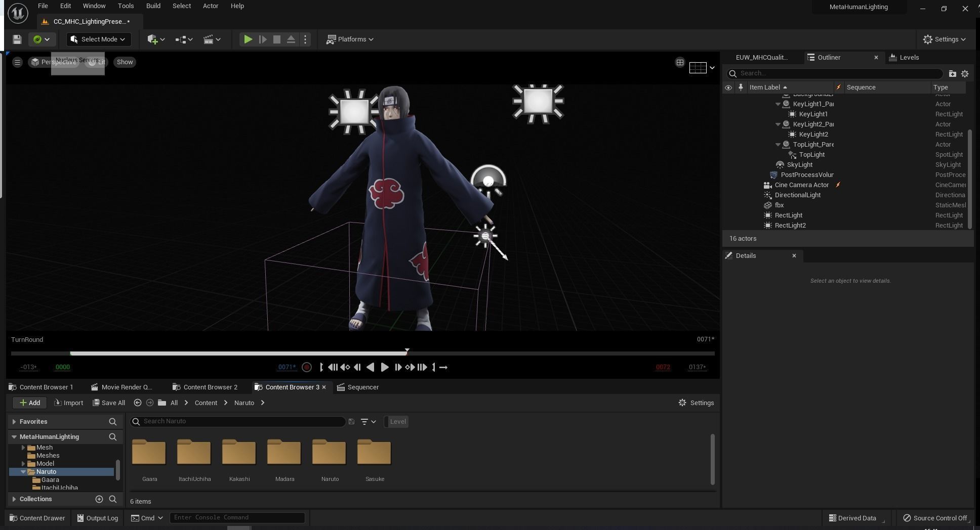
Task: Click Import in Content Browser
Action: click(68, 403)
